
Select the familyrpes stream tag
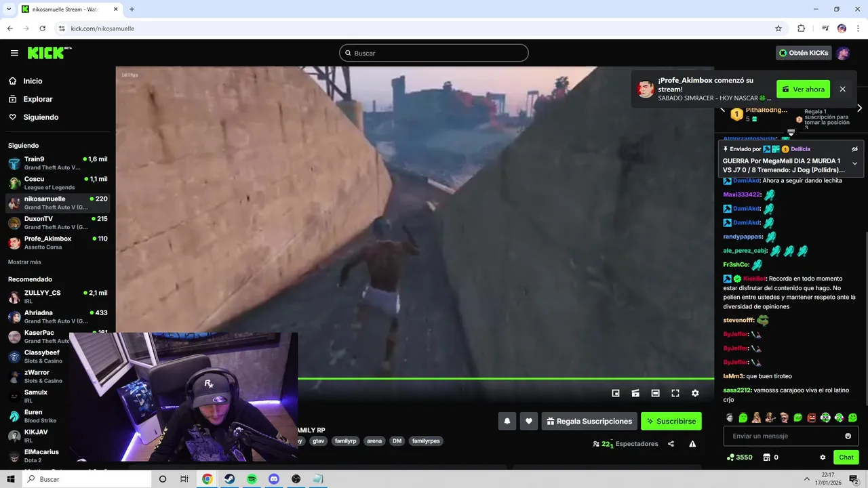(x=426, y=441)
